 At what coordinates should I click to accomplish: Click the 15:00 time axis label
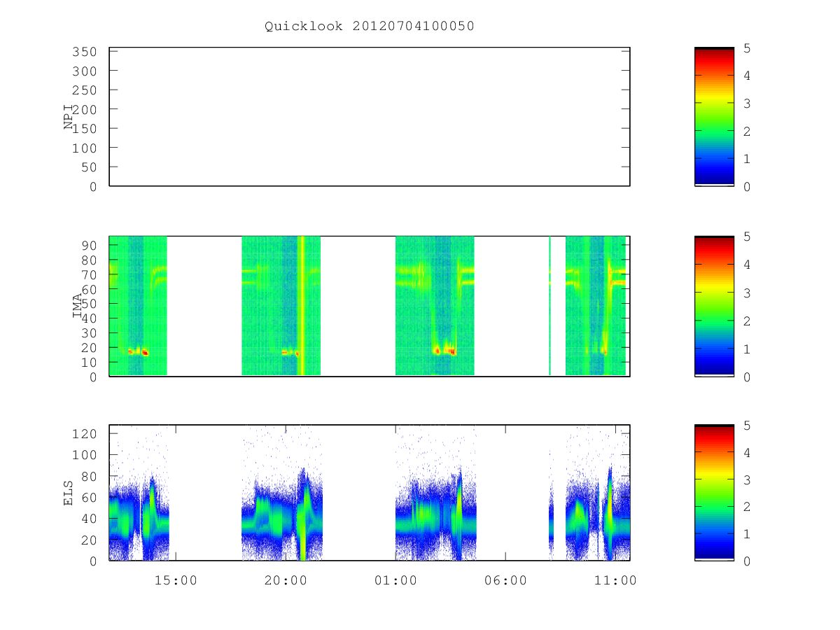[175, 580]
